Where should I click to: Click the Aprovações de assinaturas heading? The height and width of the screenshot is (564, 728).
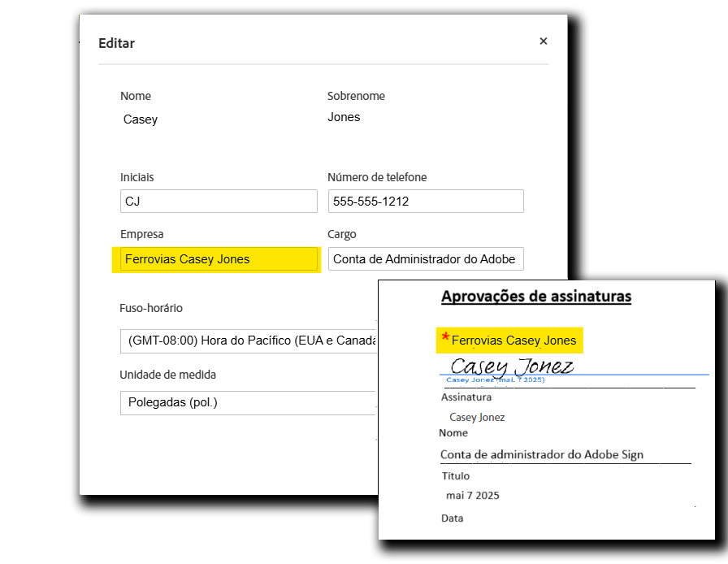(536, 297)
